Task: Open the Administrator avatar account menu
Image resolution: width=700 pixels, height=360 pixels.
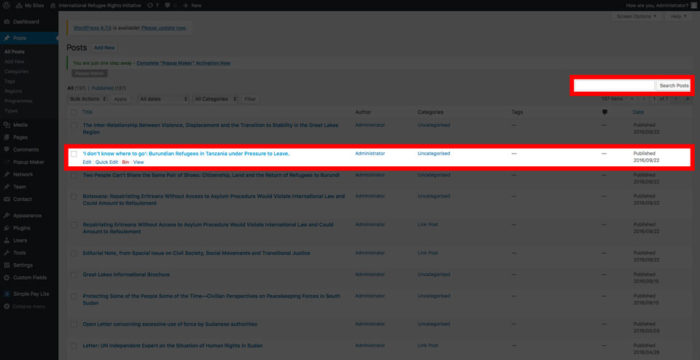Action: click(694, 5)
